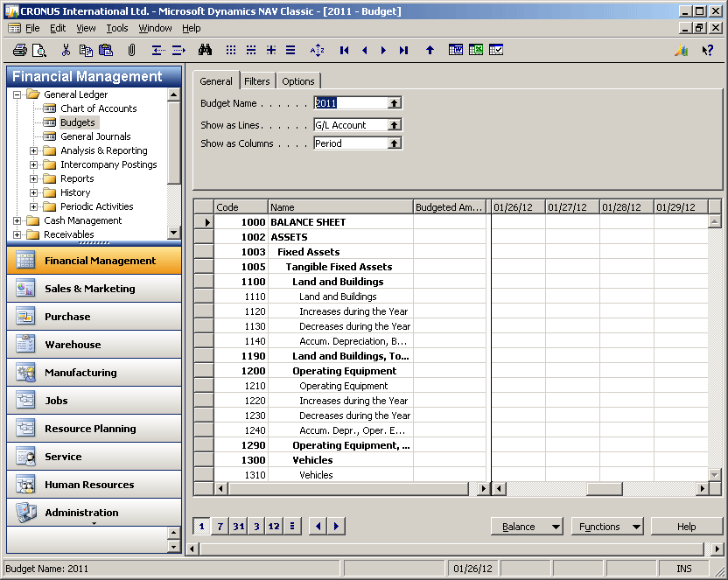Image resolution: width=728 pixels, height=580 pixels.
Task: Switch to the Options tab
Action: [298, 81]
